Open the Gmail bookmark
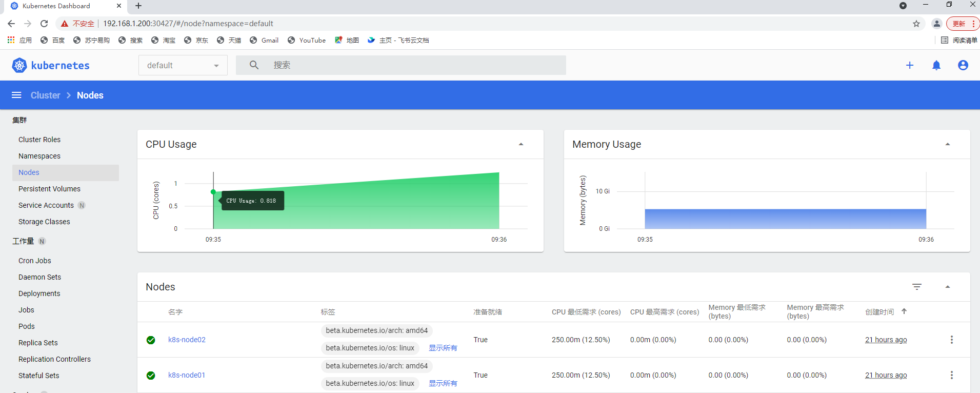The image size is (980, 393). point(264,40)
